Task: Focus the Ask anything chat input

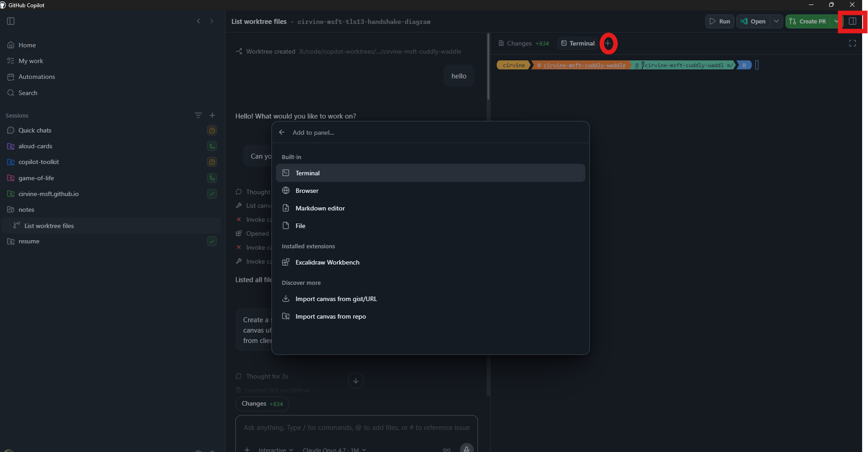Action: click(x=356, y=428)
